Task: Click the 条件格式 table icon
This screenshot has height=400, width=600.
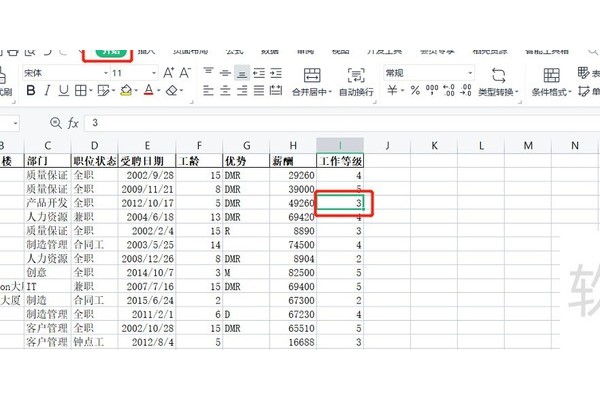Action: click(x=551, y=75)
